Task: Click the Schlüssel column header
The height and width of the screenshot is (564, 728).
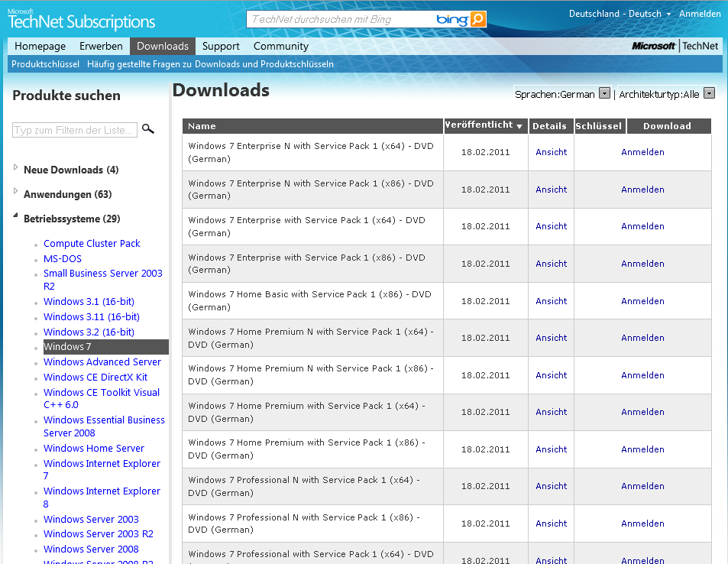Action: [600, 126]
